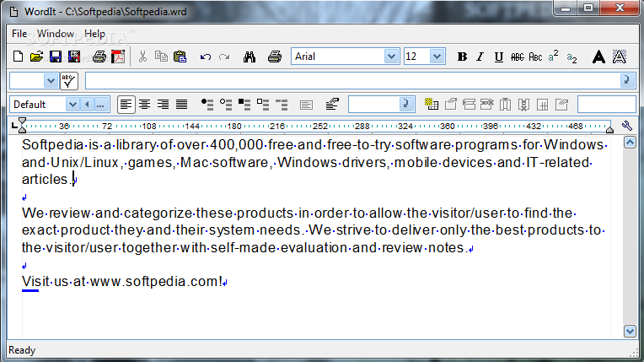Undo the last action
Viewport: 644px width, 362px height.
pyautogui.click(x=206, y=57)
